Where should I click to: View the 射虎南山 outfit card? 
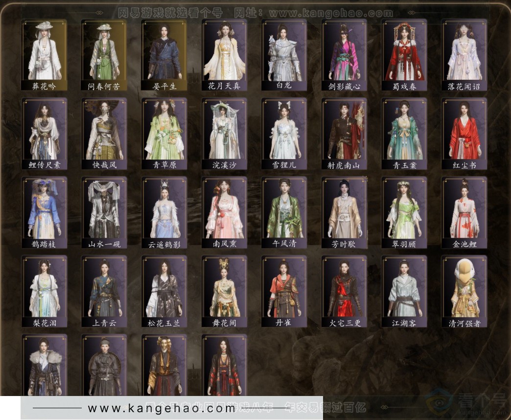click(344, 134)
